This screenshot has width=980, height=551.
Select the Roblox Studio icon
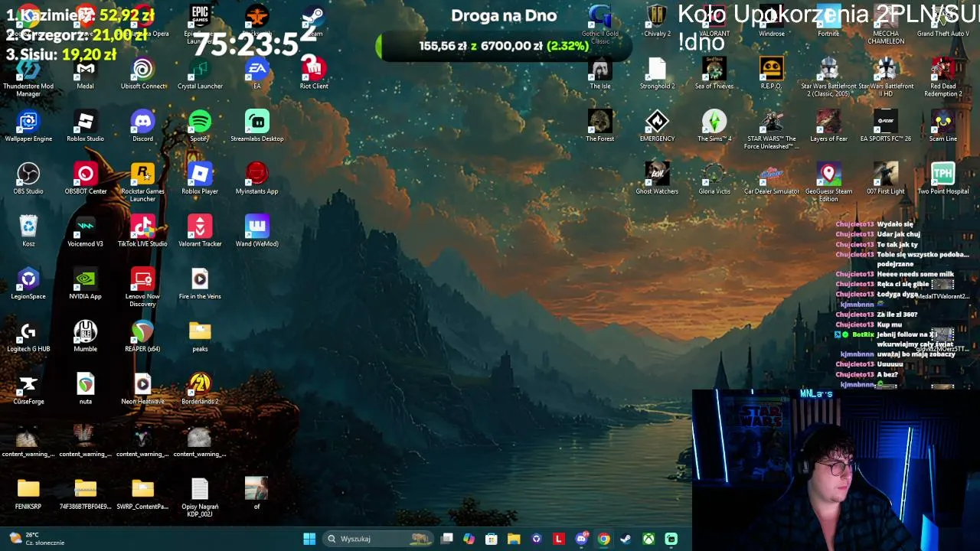tap(85, 127)
